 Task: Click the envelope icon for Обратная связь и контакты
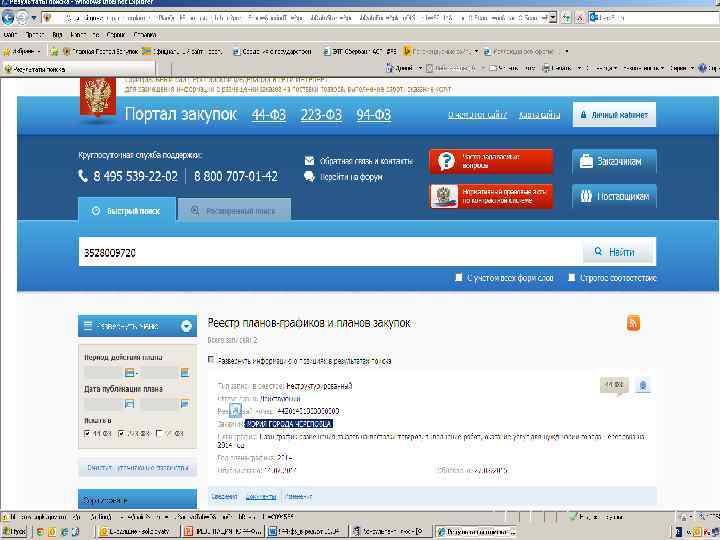[309, 161]
